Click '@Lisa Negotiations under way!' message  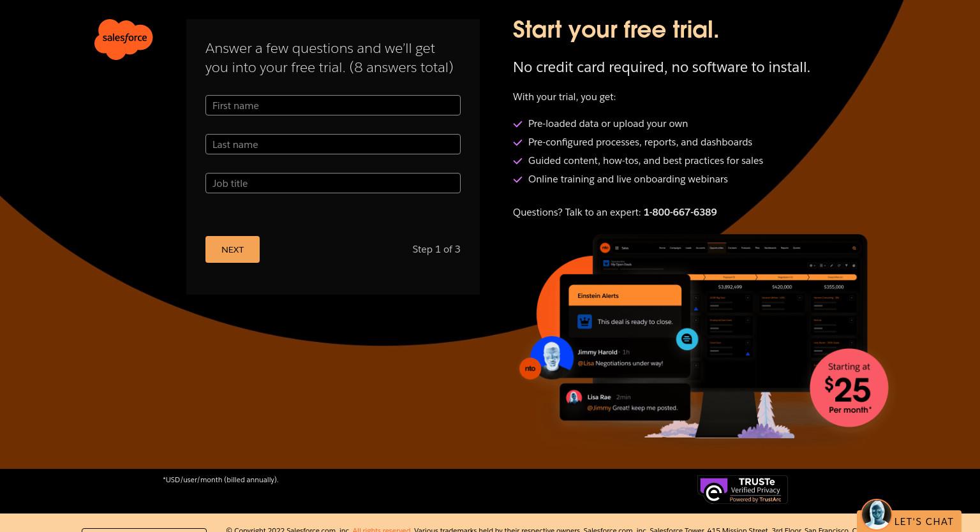tap(620, 363)
